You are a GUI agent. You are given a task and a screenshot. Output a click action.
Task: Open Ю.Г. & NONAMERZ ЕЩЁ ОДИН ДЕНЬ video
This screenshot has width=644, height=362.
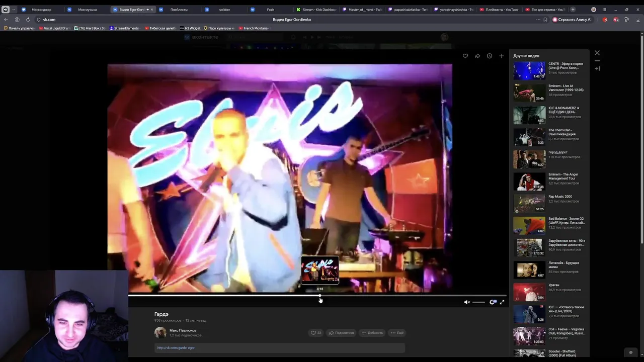[x=549, y=115]
